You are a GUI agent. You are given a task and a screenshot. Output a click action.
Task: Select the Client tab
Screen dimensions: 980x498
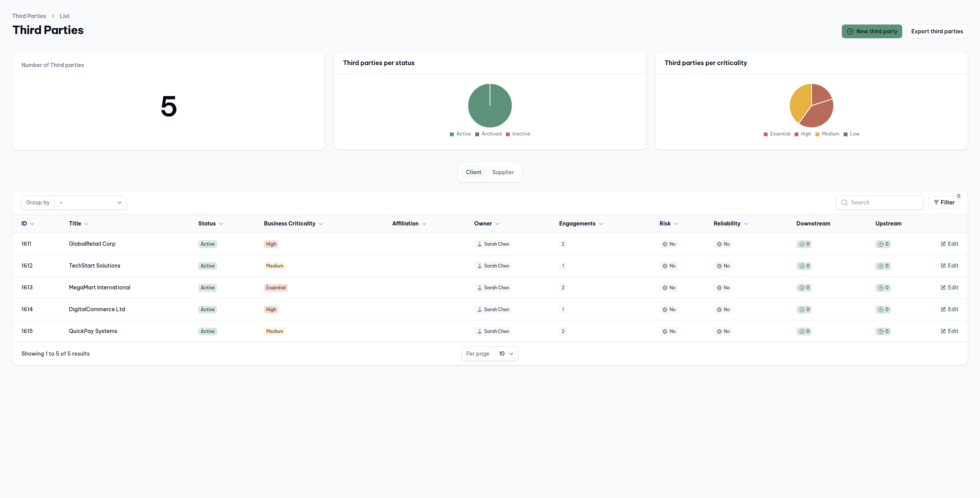(473, 172)
